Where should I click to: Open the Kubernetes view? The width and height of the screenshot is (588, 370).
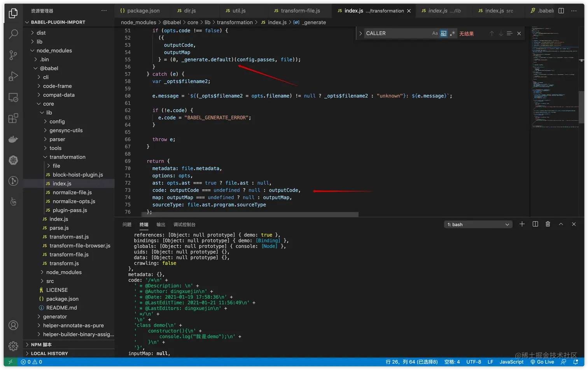(x=13, y=160)
